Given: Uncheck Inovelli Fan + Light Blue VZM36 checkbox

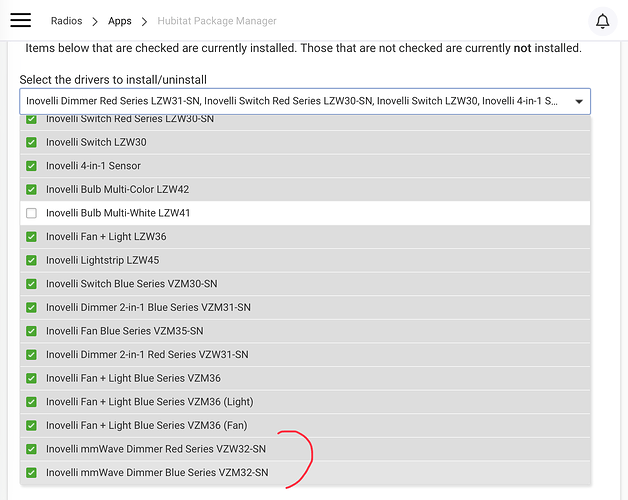Looking at the screenshot, I should [31, 378].
